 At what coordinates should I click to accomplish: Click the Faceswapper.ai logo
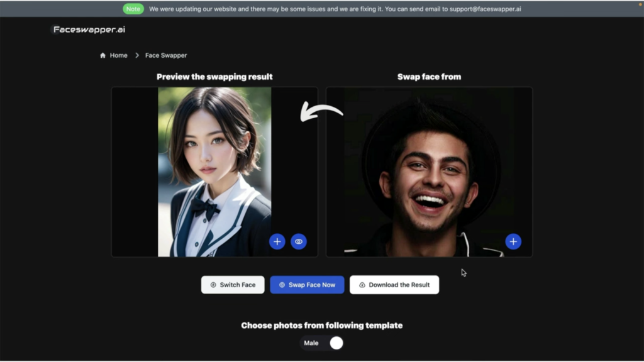[89, 29]
